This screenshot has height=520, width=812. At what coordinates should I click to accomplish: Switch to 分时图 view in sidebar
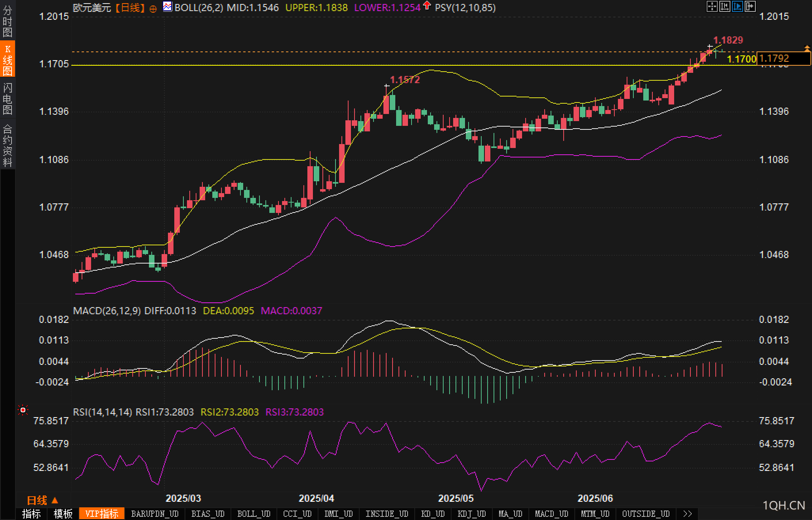[x=8, y=21]
